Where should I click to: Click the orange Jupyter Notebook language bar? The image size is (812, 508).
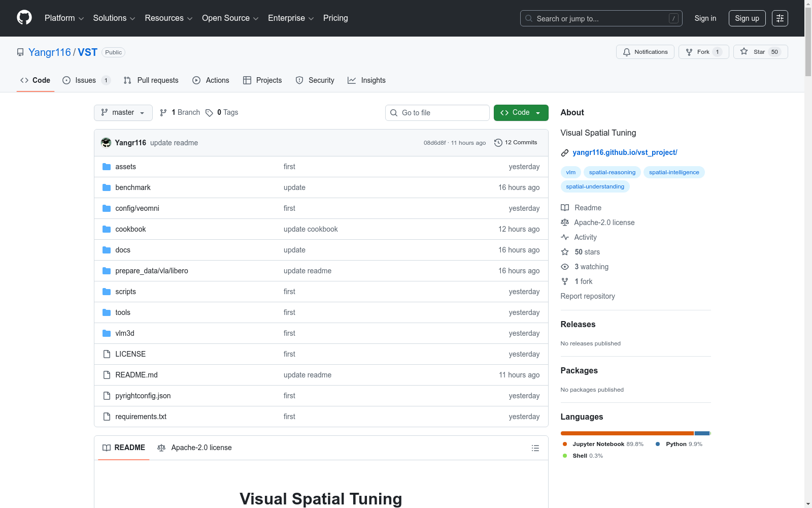click(x=627, y=433)
